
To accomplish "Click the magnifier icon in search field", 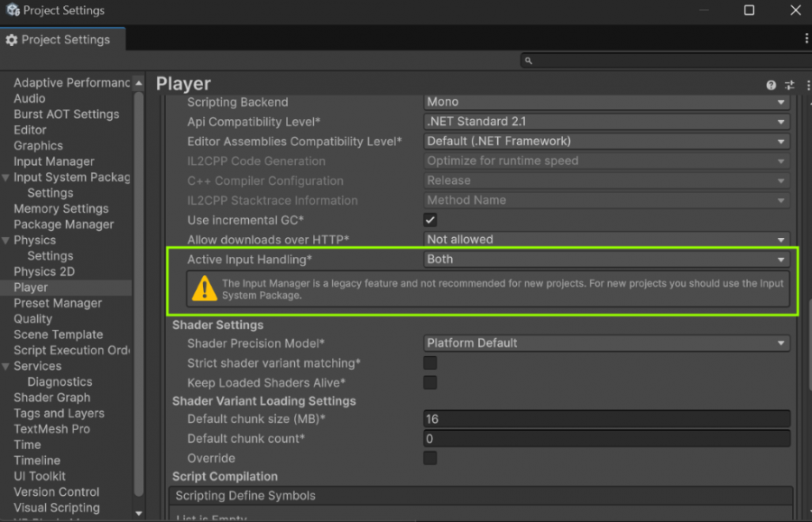I will [x=529, y=60].
